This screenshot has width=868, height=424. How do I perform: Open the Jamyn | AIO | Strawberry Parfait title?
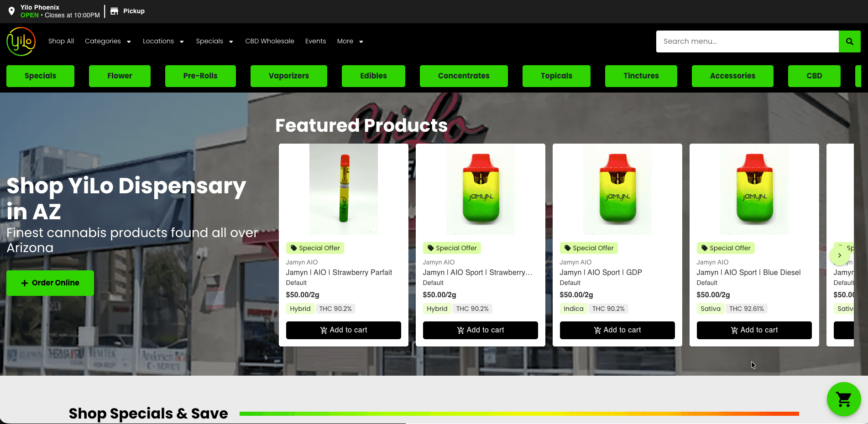pyautogui.click(x=339, y=273)
